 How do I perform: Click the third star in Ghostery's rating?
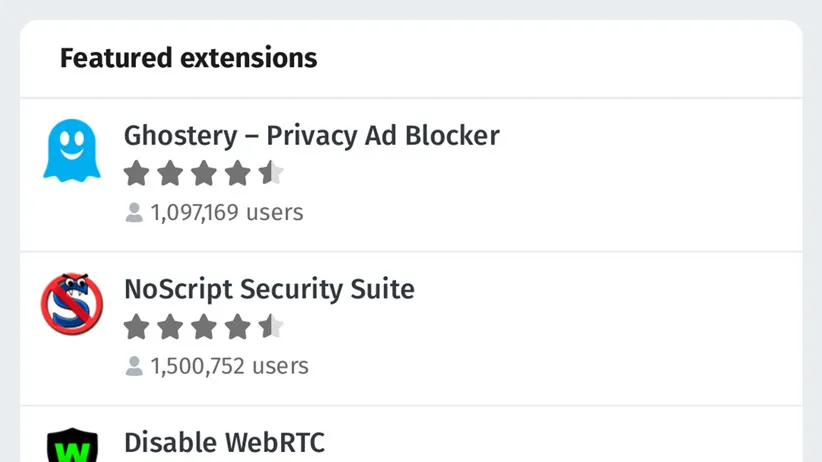click(x=204, y=174)
